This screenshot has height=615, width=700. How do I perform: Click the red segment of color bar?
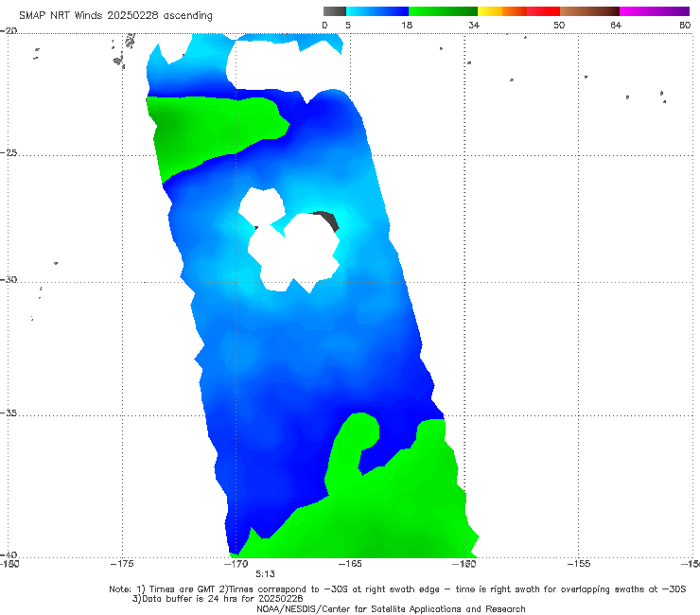[x=543, y=11]
